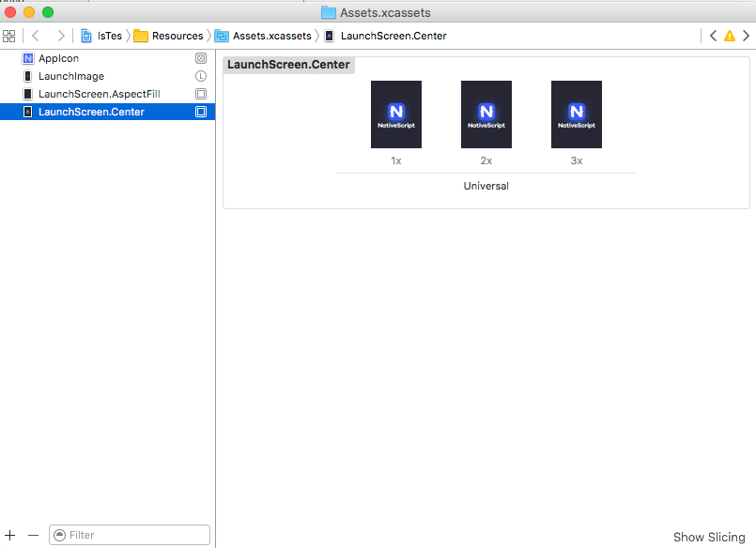Go back with the left navigation arrow
Screen dimensions: 756x548
pyautogui.click(x=35, y=36)
